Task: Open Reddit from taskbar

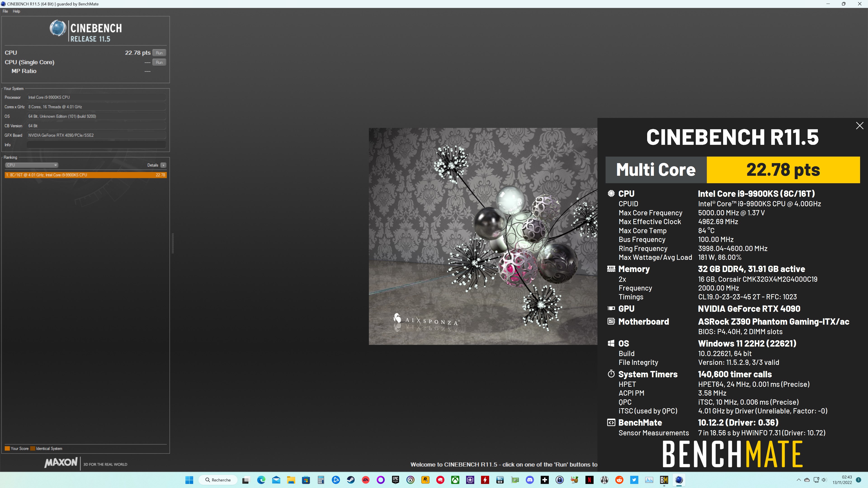Action: pyautogui.click(x=619, y=480)
